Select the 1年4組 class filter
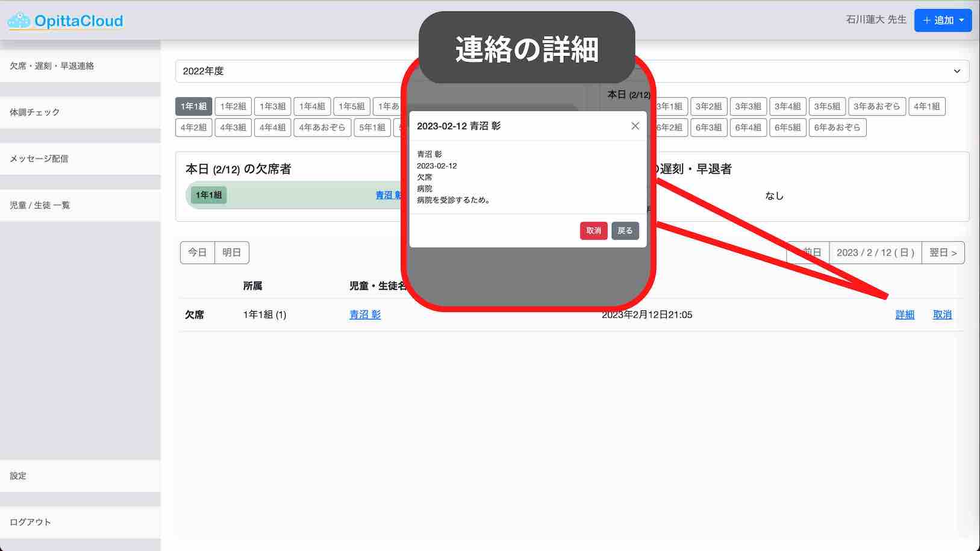 tap(312, 106)
